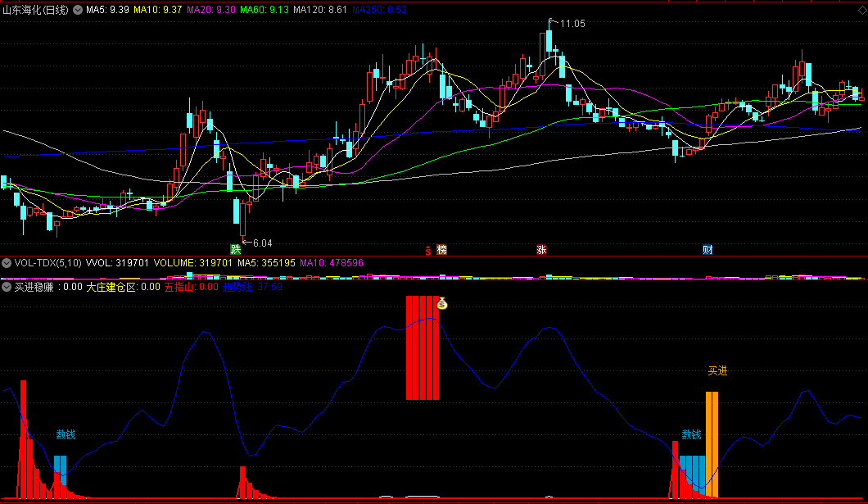This screenshot has width=868, height=504.
Task: Click the red dollar-sign marker under the chart
Action: coord(428,250)
